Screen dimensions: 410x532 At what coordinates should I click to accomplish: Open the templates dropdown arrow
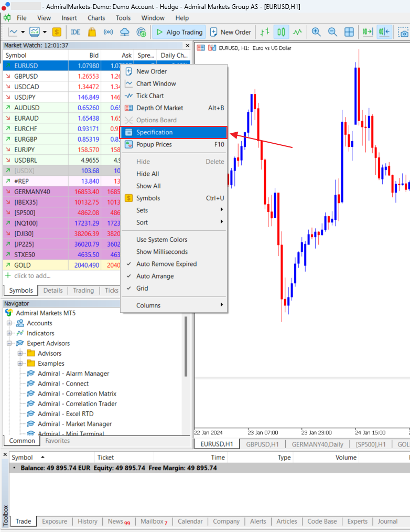[45, 32]
